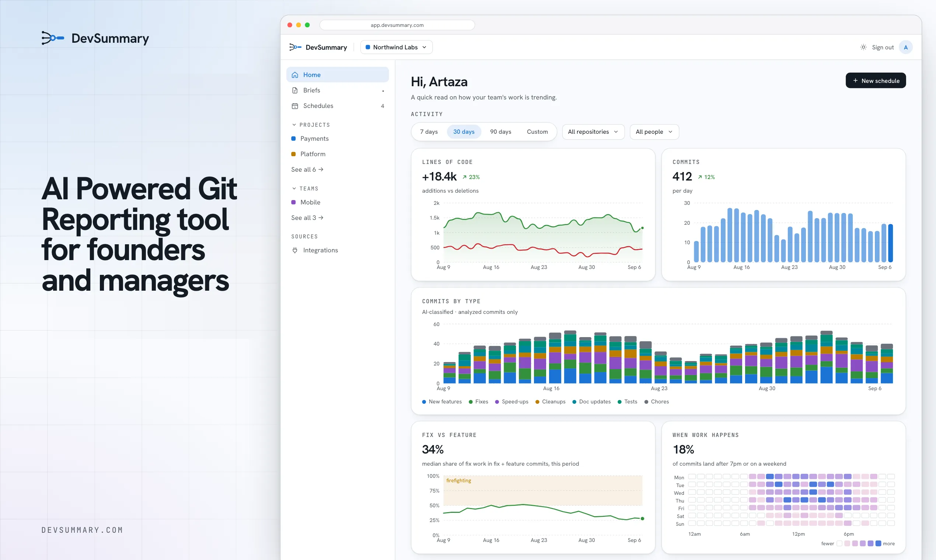Open the user avatar labeled A
The width and height of the screenshot is (936, 560).
coord(905,47)
